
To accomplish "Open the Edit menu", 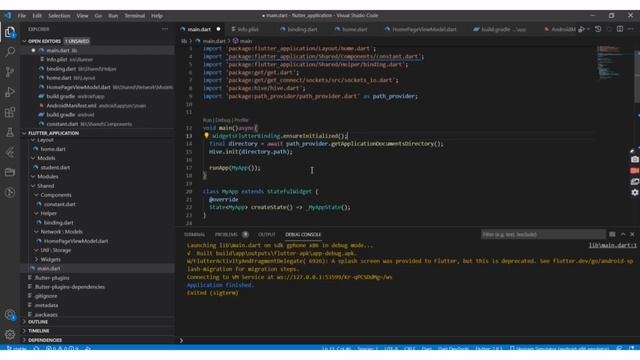I will (37, 16).
